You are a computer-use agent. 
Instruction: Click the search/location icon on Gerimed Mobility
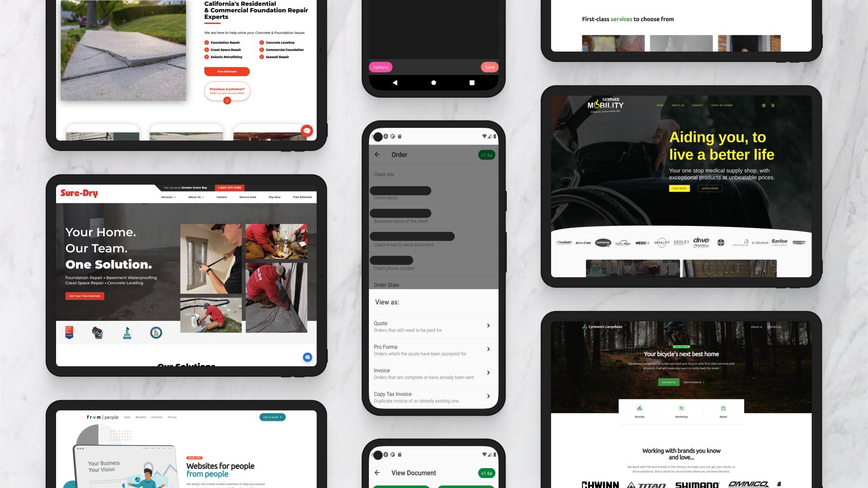(764, 105)
